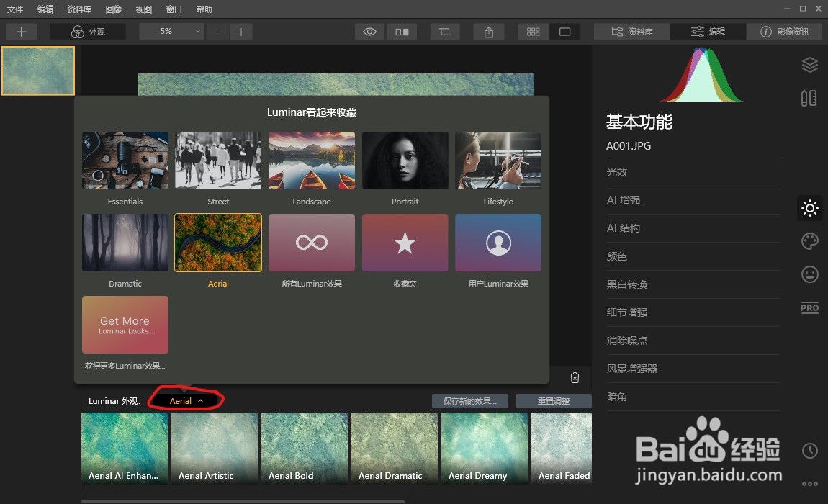Expand the 光效 tool section

[693, 172]
